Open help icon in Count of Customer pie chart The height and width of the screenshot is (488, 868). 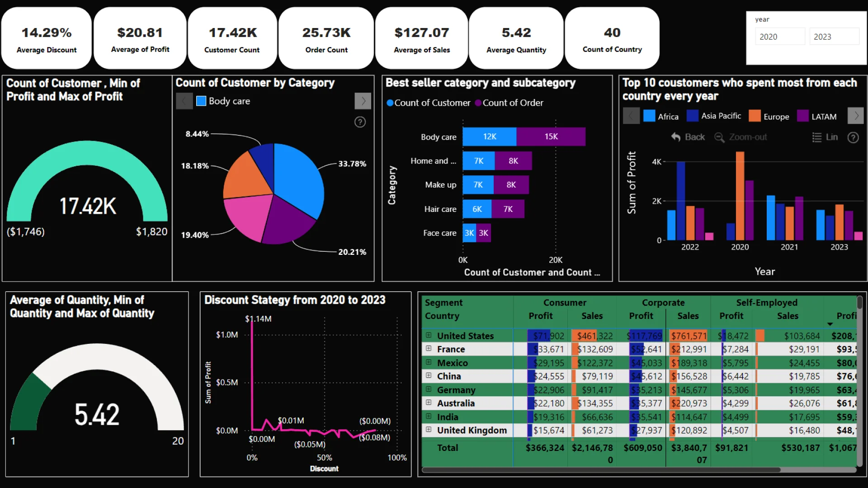(360, 122)
